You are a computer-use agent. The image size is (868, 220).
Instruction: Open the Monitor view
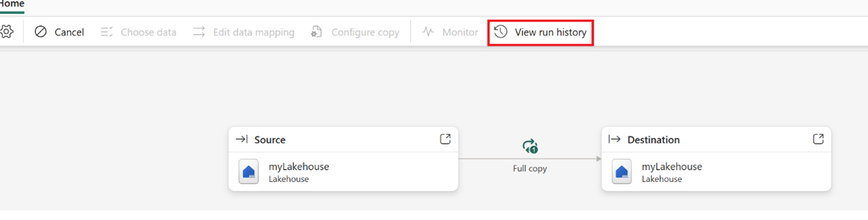pyautogui.click(x=460, y=32)
